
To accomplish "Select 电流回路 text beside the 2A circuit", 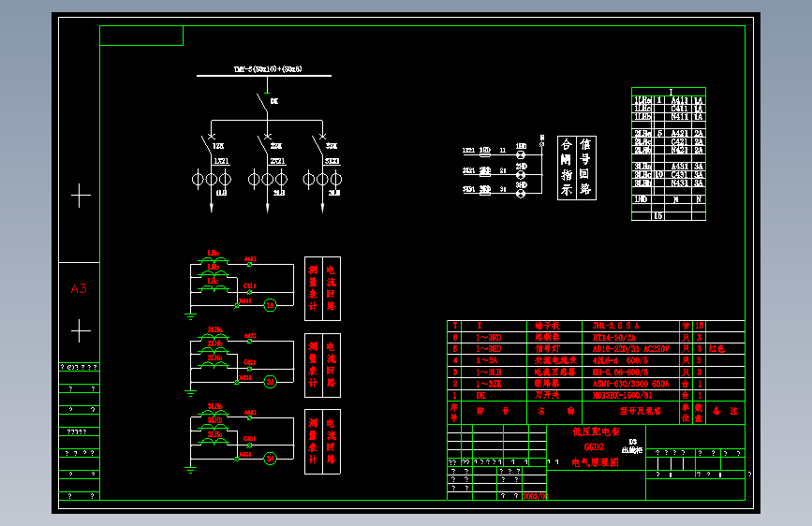I will click(x=332, y=365).
